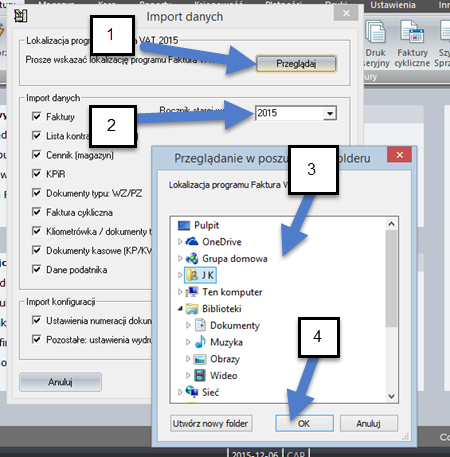Screen dimensions: 450x457
Task: Select the Sieć network icon
Action: point(192,392)
